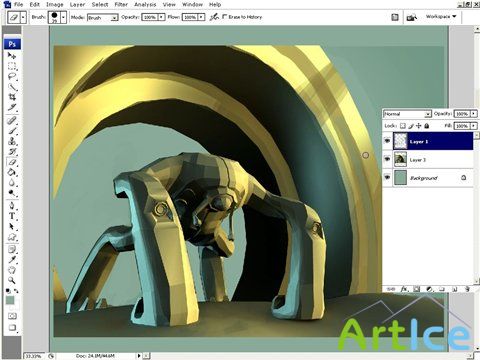Open the Brush preset picker arrow
The image size is (480, 360).
(63, 17)
